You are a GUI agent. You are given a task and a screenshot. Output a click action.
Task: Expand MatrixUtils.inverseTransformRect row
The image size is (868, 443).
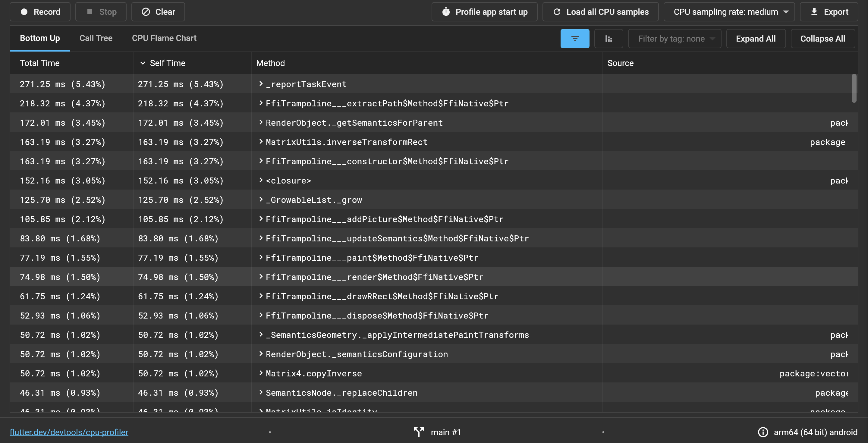(261, 142)
